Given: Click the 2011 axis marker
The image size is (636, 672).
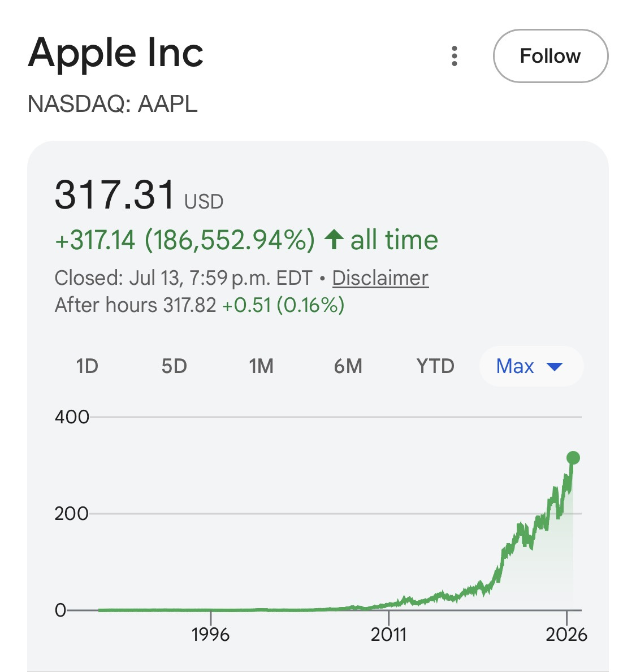Looking at the screenshot, I should click(x=388, y=634).
